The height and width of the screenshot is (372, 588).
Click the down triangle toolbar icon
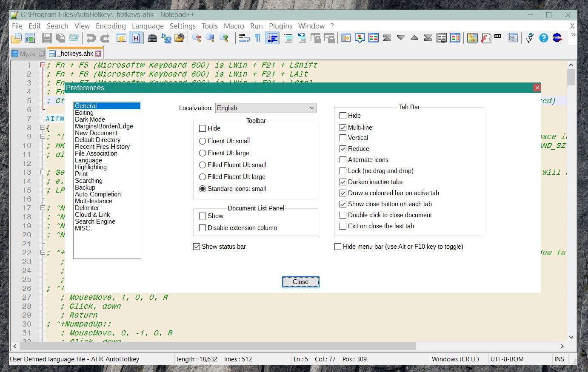tap(400, 38)
